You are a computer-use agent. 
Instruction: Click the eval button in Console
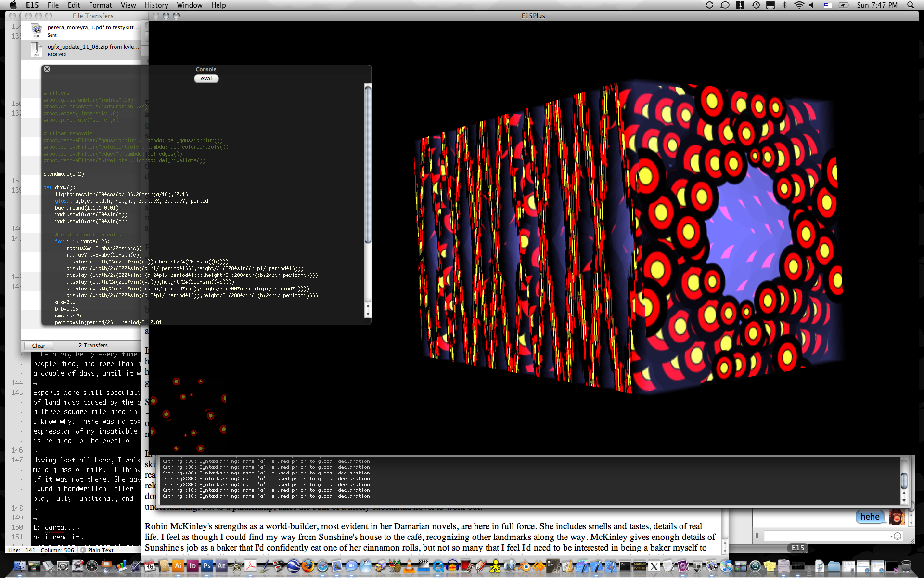206,79
